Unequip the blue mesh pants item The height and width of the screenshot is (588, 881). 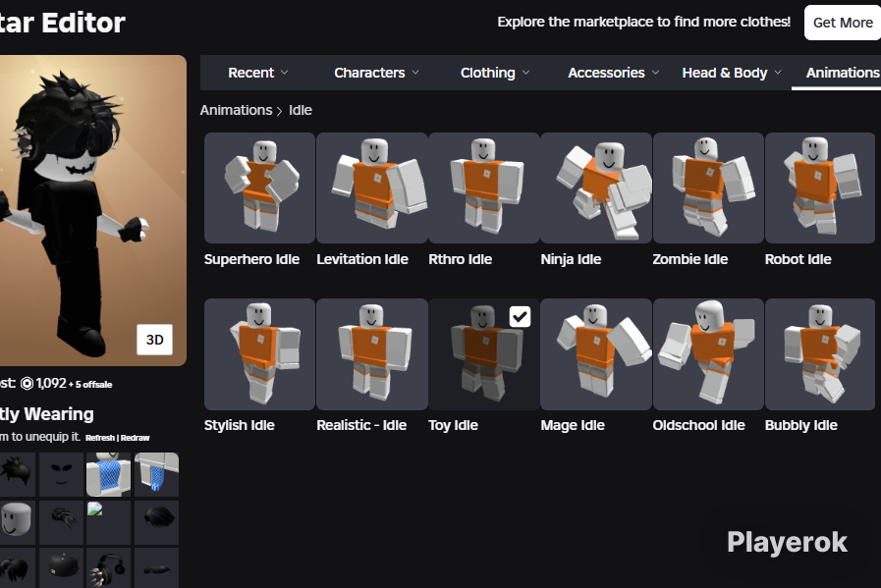(157, 474)
